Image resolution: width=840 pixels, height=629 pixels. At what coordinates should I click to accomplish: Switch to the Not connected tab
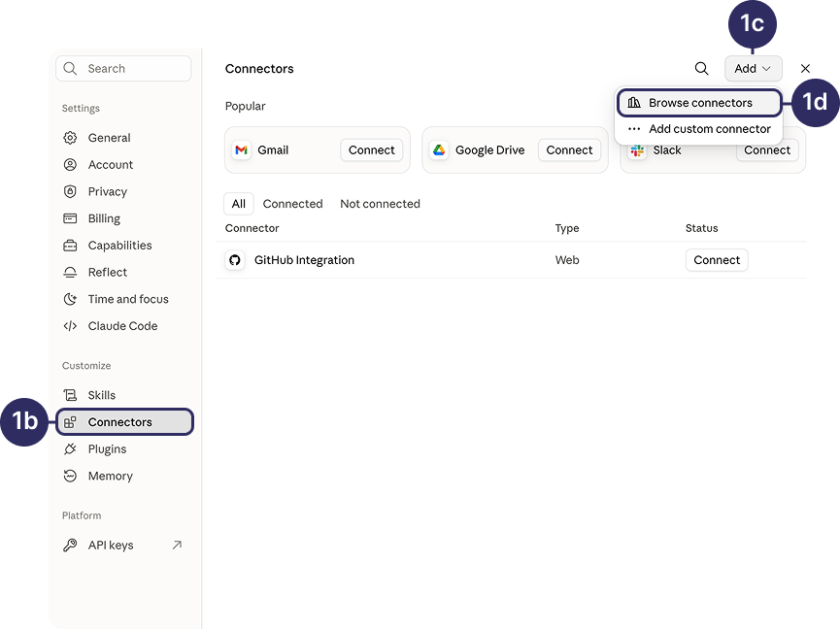point(380,204)
